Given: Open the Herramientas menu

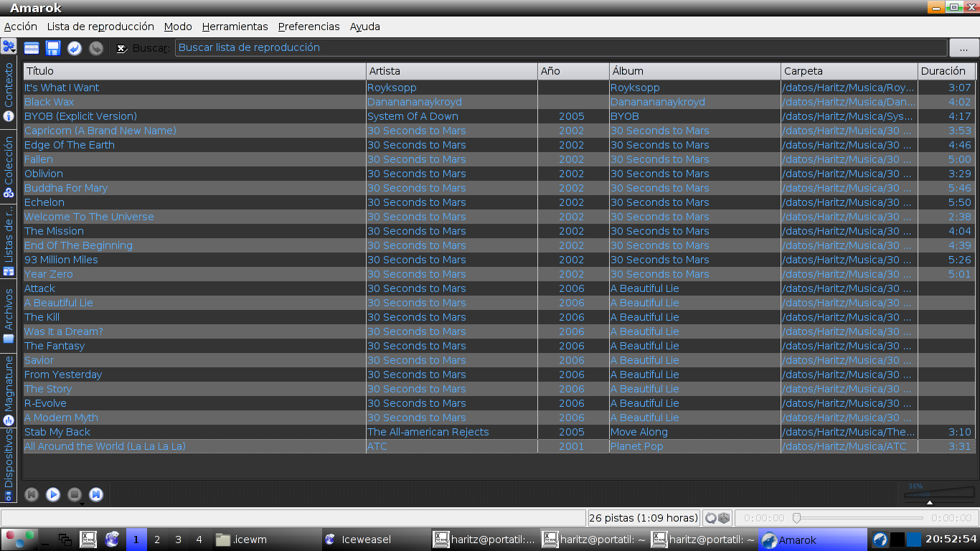Looking at the screenshot, I should (235, 27).
